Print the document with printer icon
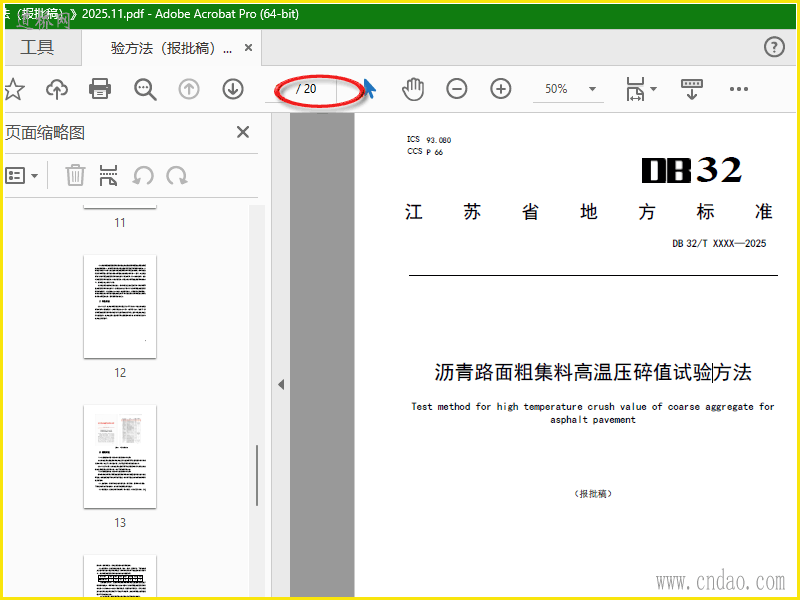 (100, 89)
